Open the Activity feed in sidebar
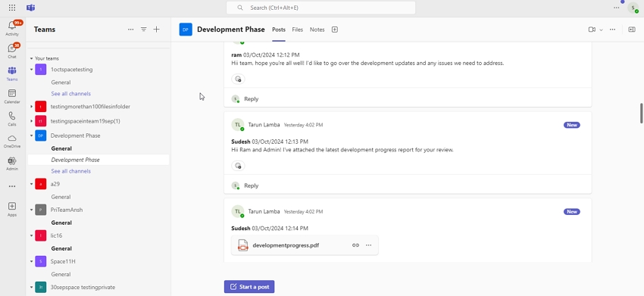Viewport: 644px width, 296px height. pyautogui.click(x=12, y=28)
